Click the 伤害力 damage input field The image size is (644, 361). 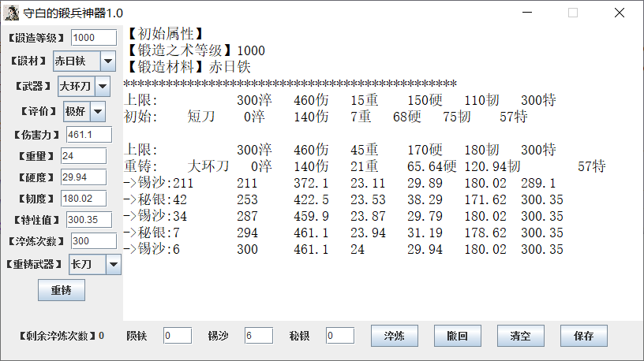(x=88, y=135)
